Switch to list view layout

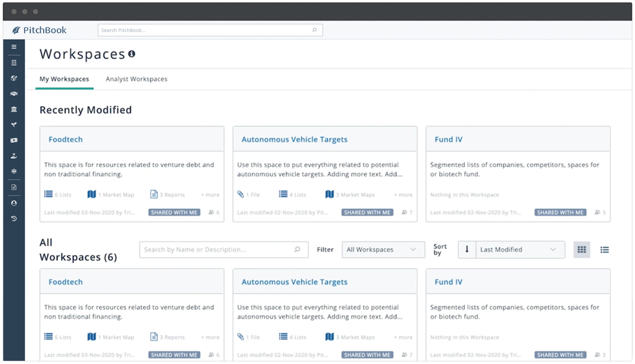point(605,250)
